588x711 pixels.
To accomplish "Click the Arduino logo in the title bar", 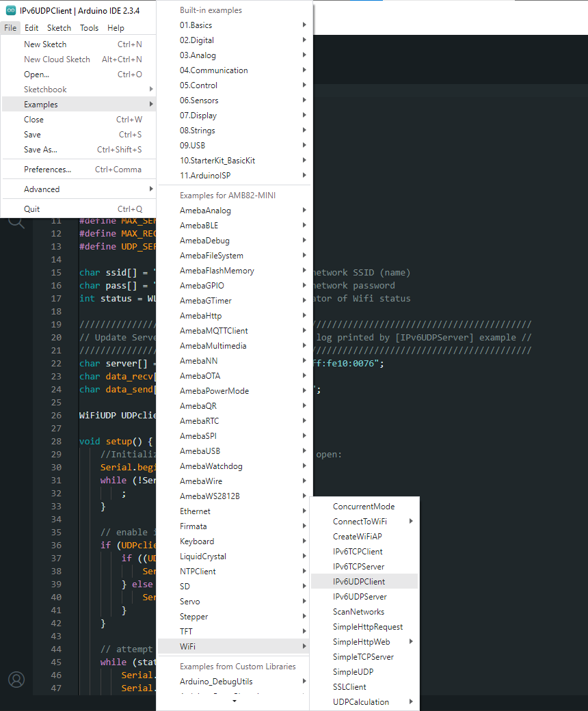I will (x=10, y=10).
